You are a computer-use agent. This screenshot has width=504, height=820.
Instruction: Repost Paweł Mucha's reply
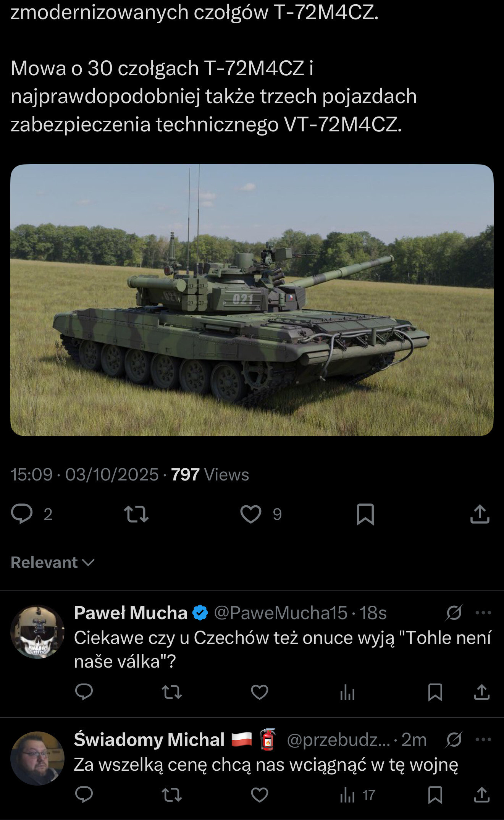coord(172,692)
